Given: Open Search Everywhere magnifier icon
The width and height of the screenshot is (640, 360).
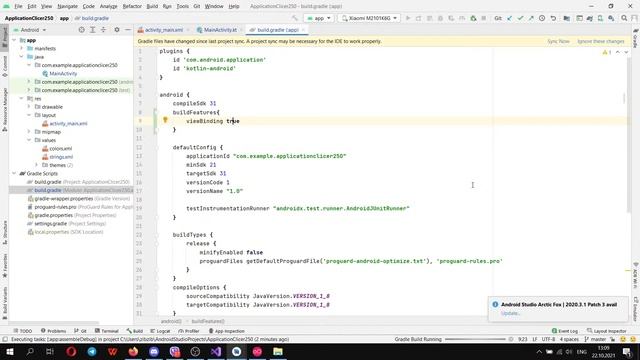Looking at the screenshot, I should [624, 18].
